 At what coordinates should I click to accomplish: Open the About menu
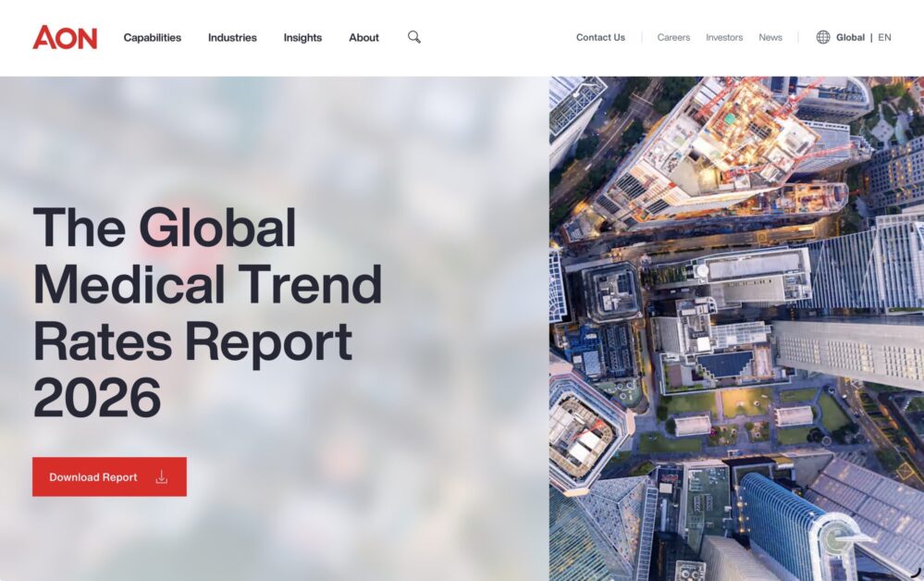(363, 38)
